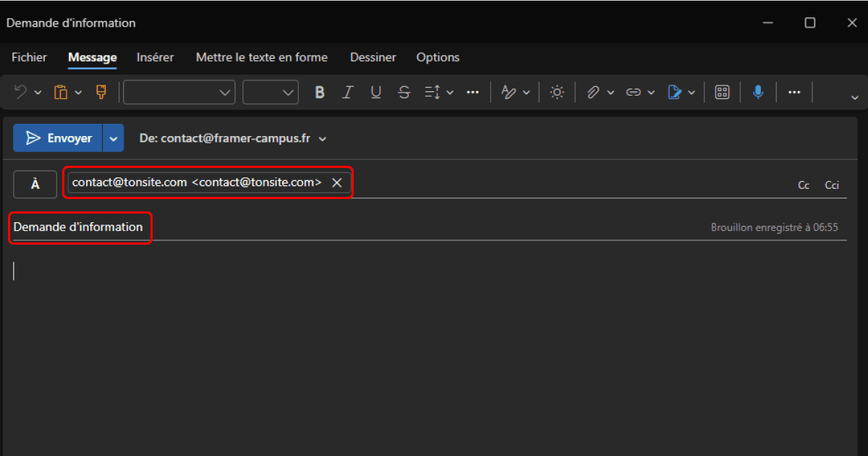The height and width of the screenshot is (456, 868).
Task: Toggle italic formatting
Action: [348, 92]
